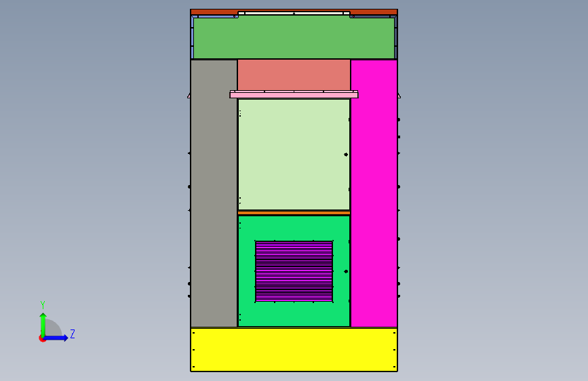The image size is (588, 381).
Task: Select the light green upper door panel
Action: click(294, 155)
